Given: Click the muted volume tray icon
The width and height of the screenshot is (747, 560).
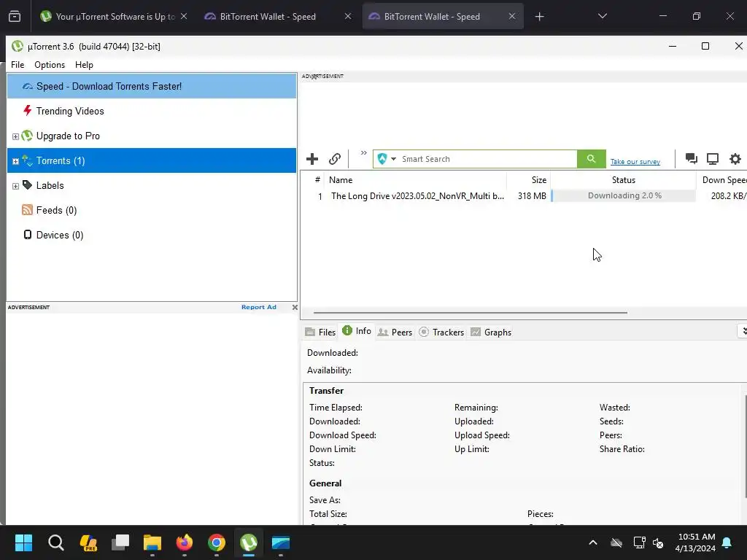Looking at the screenshot, I should pos(659,542).
